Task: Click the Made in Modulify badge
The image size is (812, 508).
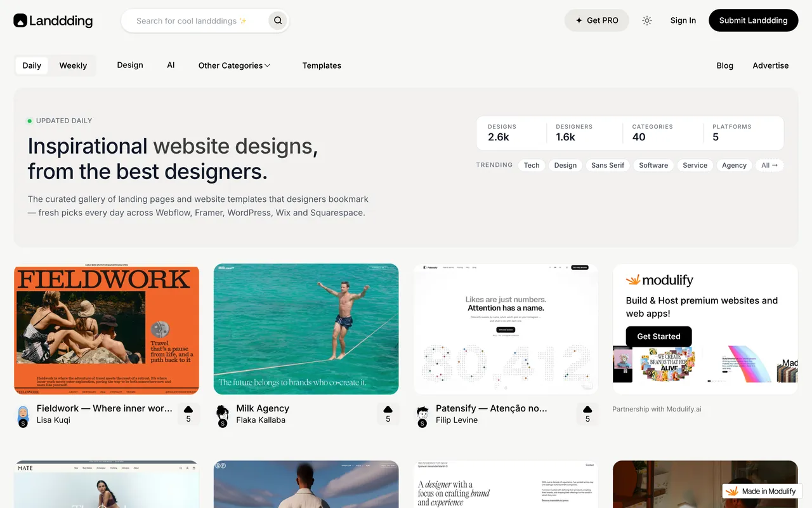Action: (762, 491)
